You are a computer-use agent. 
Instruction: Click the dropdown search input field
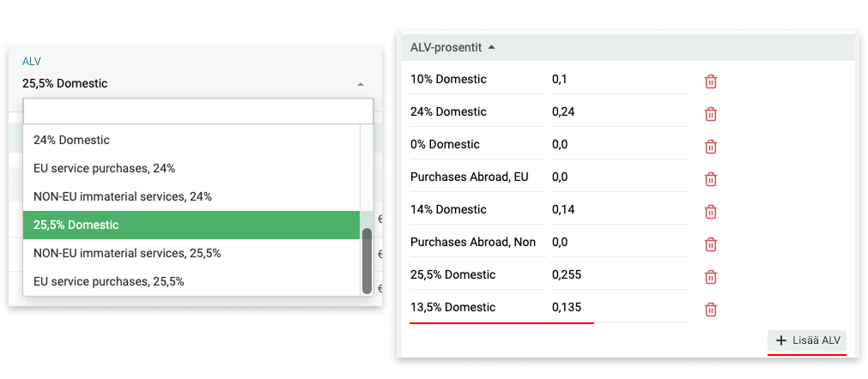pos(198,111)
